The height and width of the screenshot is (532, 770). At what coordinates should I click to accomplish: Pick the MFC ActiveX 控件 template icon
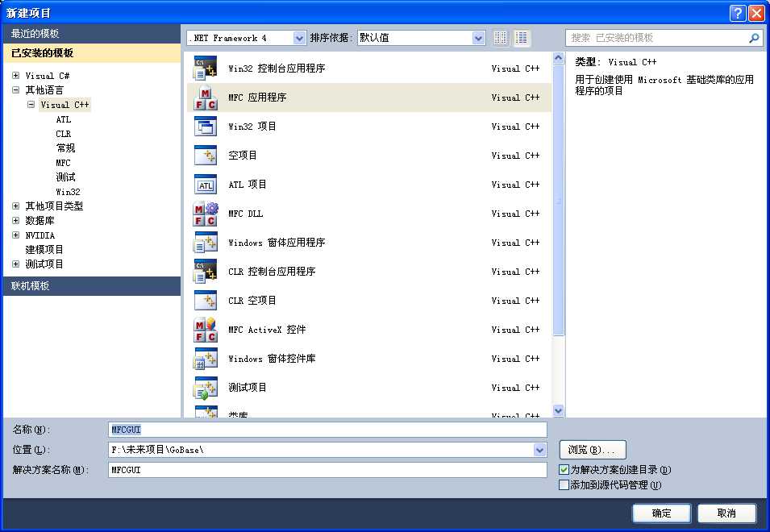[206, 330]
